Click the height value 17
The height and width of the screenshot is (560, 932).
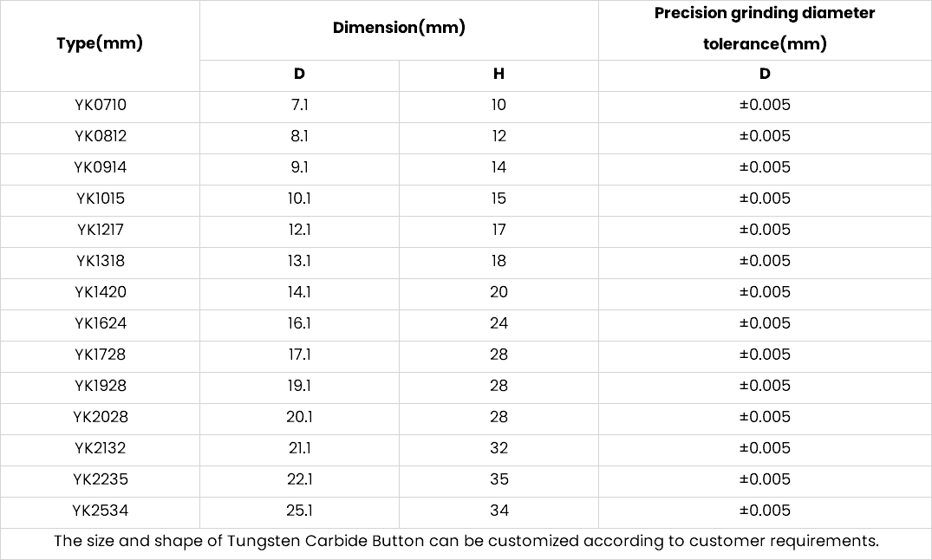(499, 230)
